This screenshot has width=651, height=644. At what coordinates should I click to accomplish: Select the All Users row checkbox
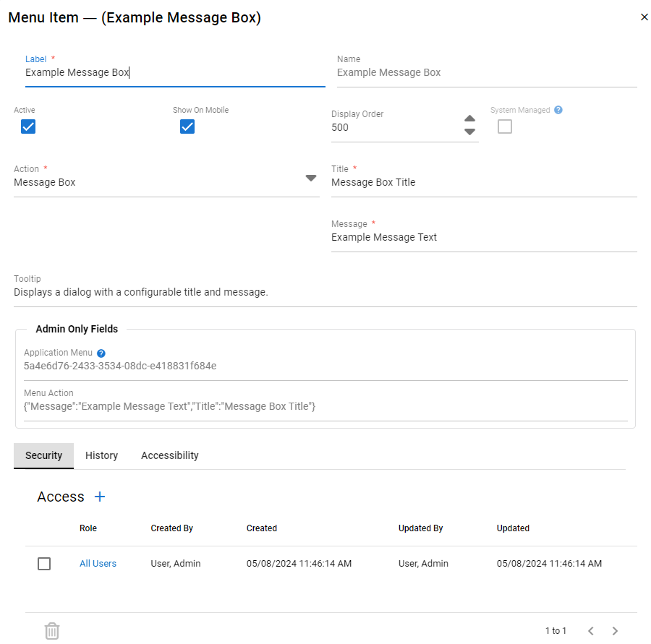point(44,564)
